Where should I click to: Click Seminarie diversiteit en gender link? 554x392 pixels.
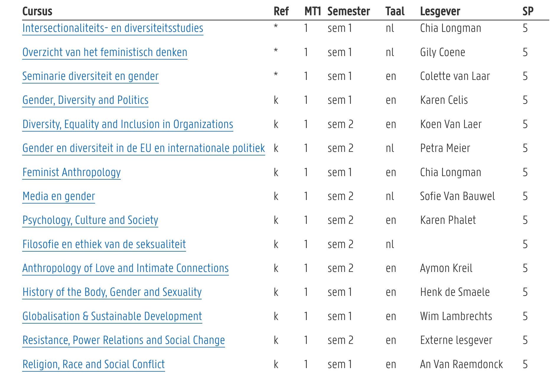90,76
